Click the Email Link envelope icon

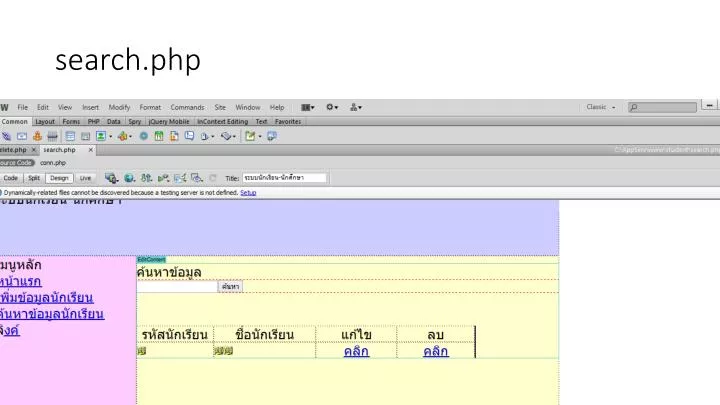tap(22, 135)
